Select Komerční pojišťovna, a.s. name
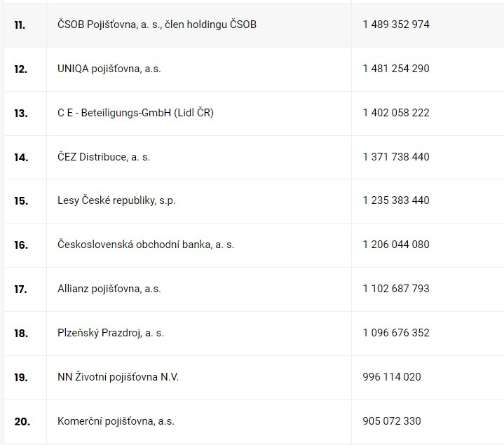The height and width of the screenshot is (445, 504). coord(116,421)
